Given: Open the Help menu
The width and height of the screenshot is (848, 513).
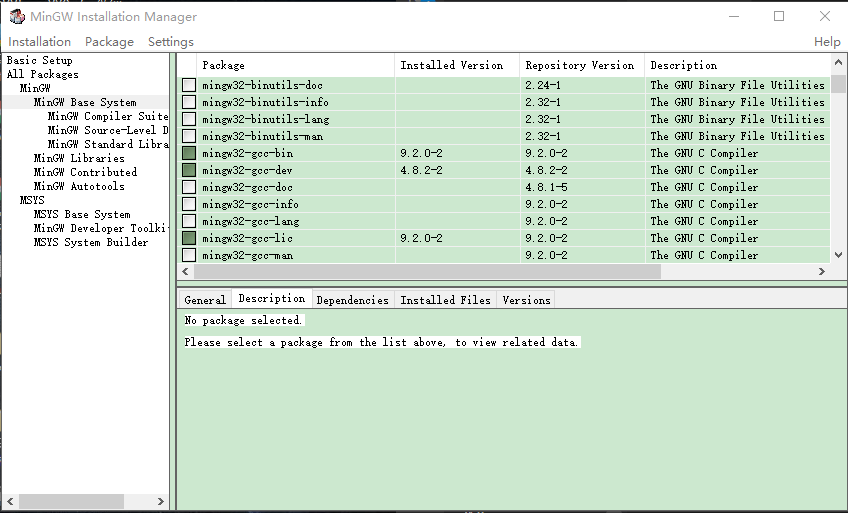Looking at the screenshot, I should (827, 42).
